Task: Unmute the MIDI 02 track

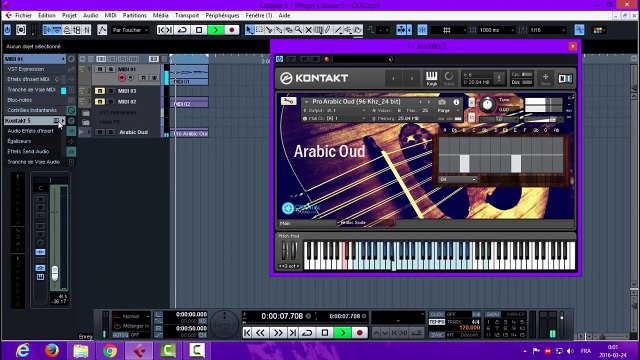Action: (x=100, y=101)
